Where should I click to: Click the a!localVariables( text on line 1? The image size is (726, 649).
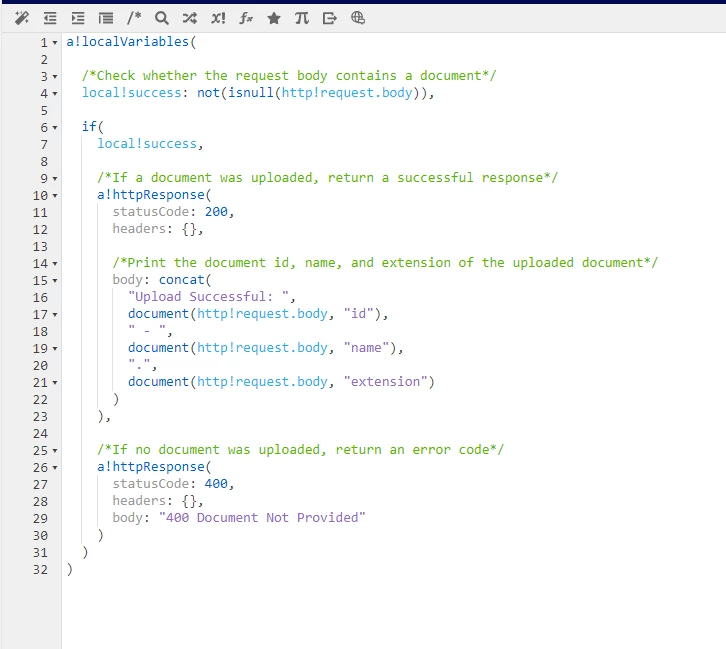tap(131, 42)
